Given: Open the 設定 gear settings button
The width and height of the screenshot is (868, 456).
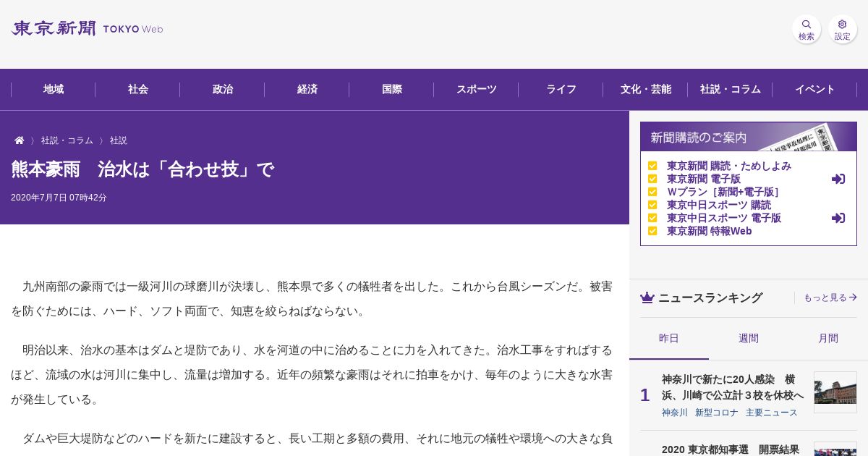Looking at the screenshot, I should [843, 30].
